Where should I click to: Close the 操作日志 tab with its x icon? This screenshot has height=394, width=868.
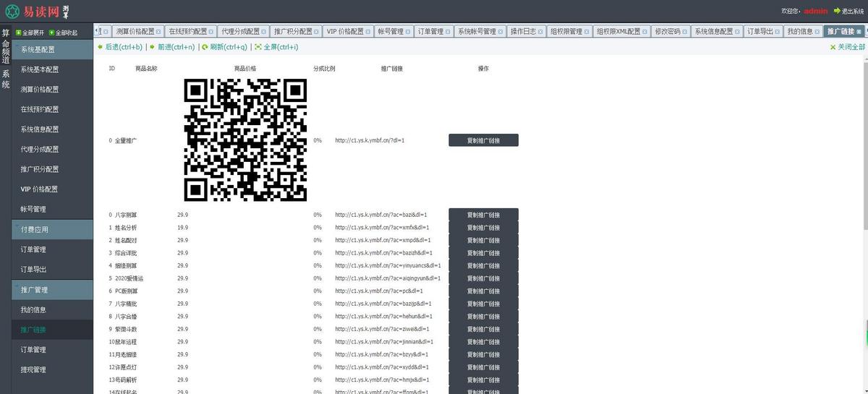click(542, 32)
